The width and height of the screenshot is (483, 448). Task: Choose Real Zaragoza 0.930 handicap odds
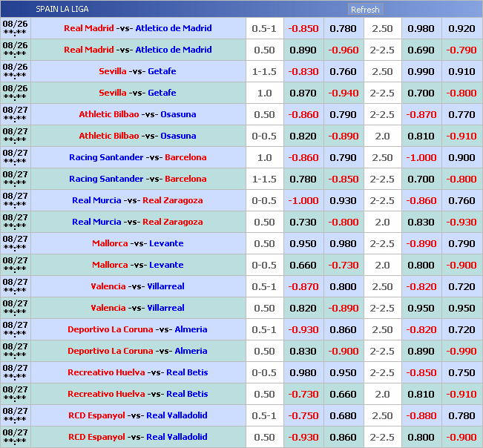pyautogui.click(x=343, y=201)
